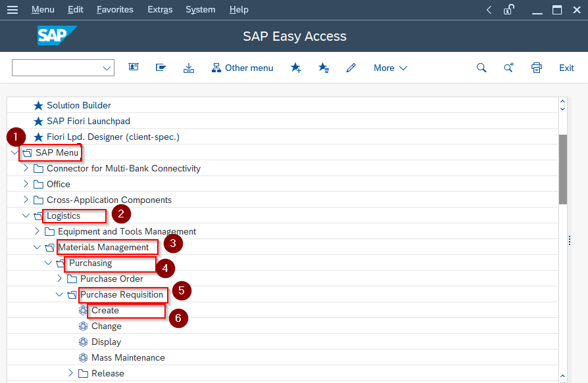Screen dimensions: 588x383
Task: Open Solution Builder favorite
Action: pyautogui.click(x=79, y=105)
